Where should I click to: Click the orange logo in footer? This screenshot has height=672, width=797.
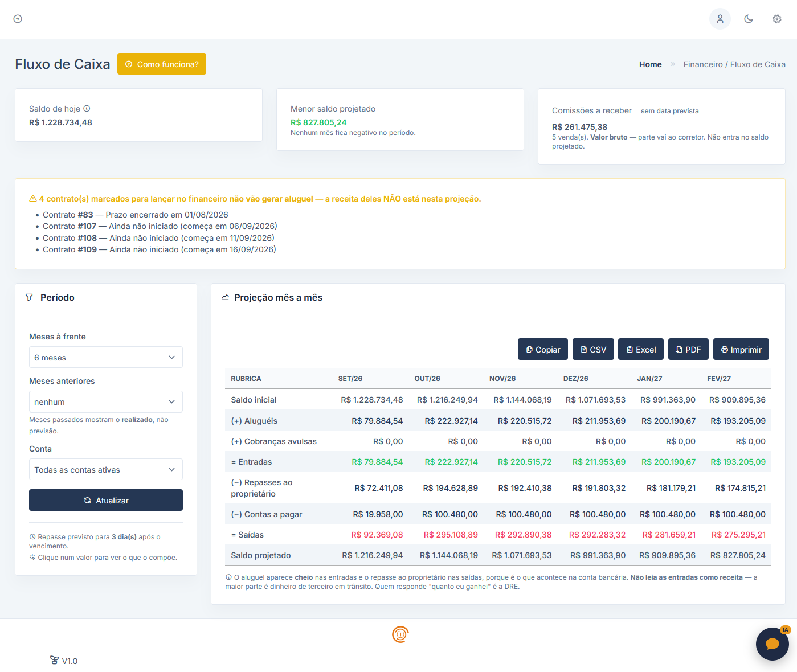pos(400,634)
